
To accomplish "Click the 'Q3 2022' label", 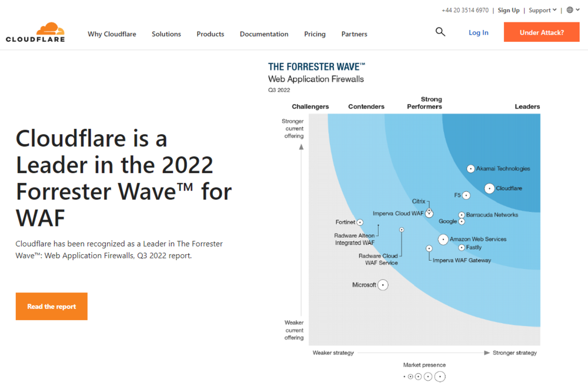I will pyautogui.click(x=279, y=90).
